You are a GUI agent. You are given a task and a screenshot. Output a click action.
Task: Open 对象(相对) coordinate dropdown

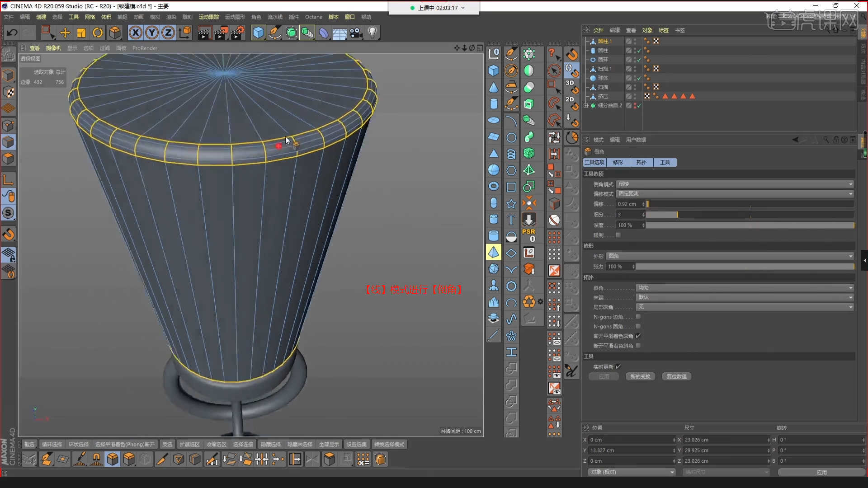point(632,472)
